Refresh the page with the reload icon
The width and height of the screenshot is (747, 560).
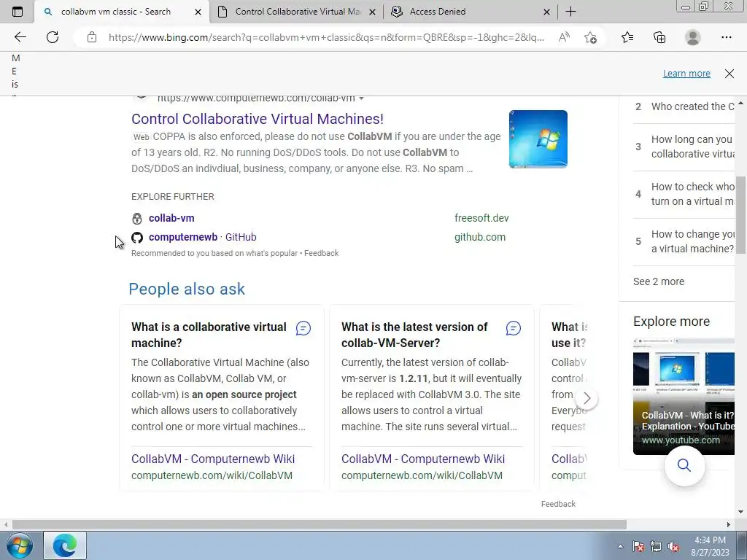pos(53,37)
